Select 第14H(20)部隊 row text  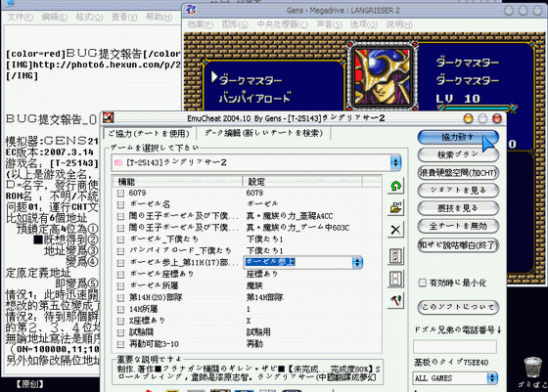coord(156,297)
